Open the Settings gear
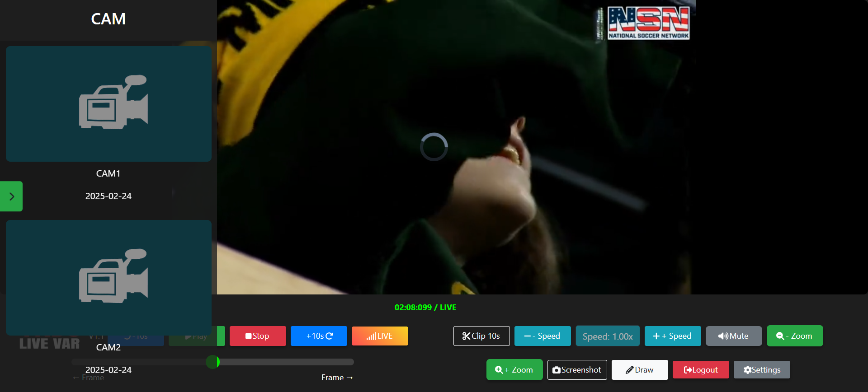868x392 pixels. click(762, 370)
